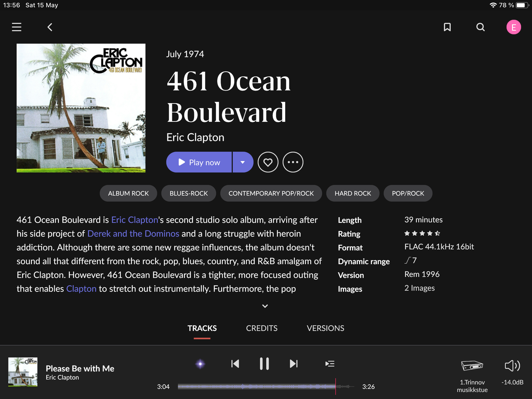This screenshot has width=532, height=399.
Task: Click the FLAC 44.1kHz 16bit format text
Action: pyautogui.click(x=439, y=247)
